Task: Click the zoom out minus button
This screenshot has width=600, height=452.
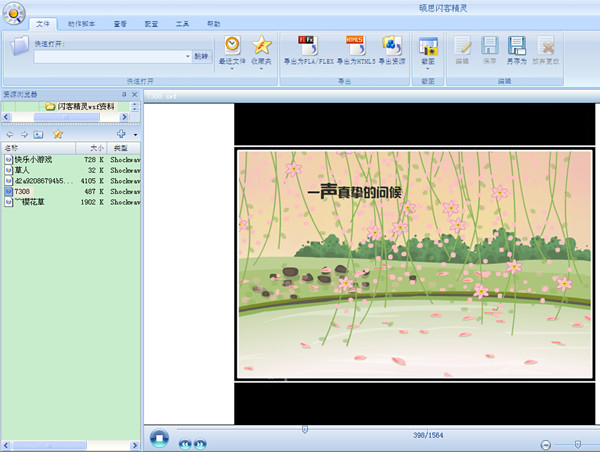Action: [546, 445]
